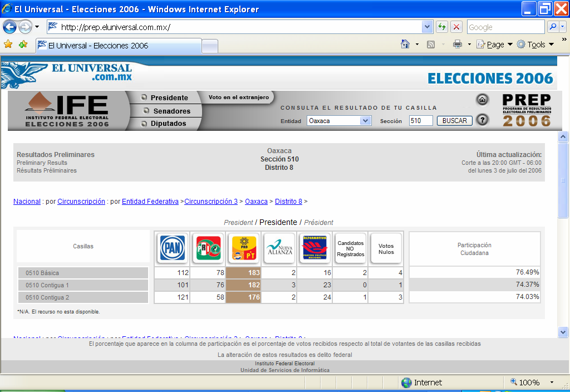Click the IFE Instituto Federal Electoral logo
The width and height of the screenshot is (570, 392).
(67, 111)
